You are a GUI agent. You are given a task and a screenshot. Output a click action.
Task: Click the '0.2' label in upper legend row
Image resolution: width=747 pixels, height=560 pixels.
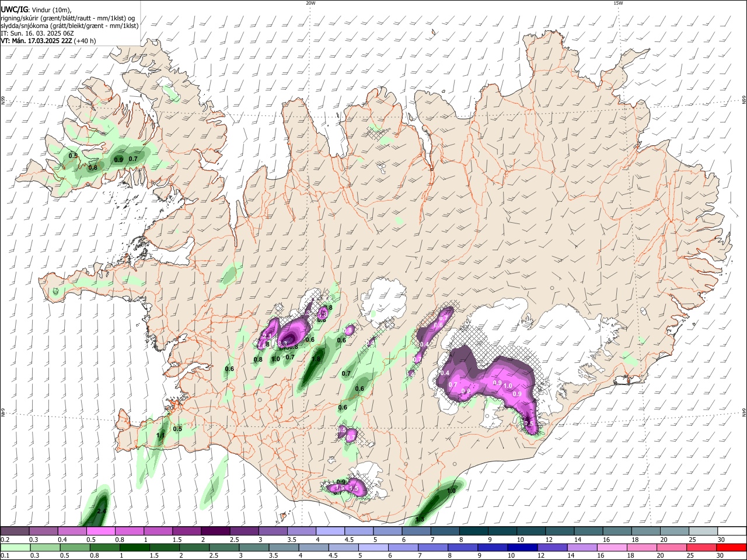[5, 540]
